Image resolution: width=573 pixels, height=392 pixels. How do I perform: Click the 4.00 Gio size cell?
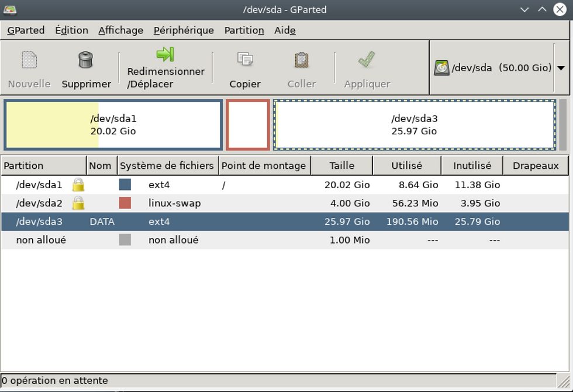(350, 203)
